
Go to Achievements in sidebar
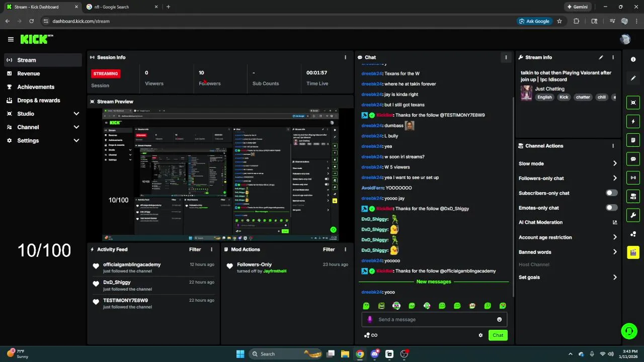pyautogui.click(x=43, y=87)
